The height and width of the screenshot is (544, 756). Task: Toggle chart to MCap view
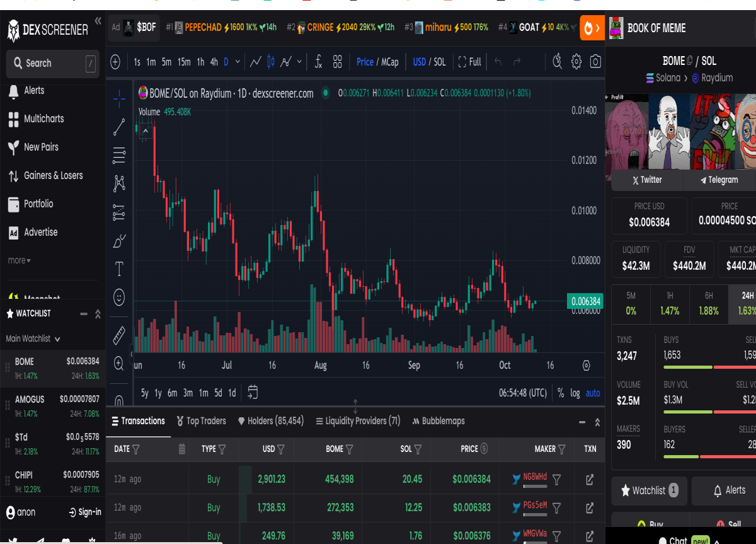point(390,62)
